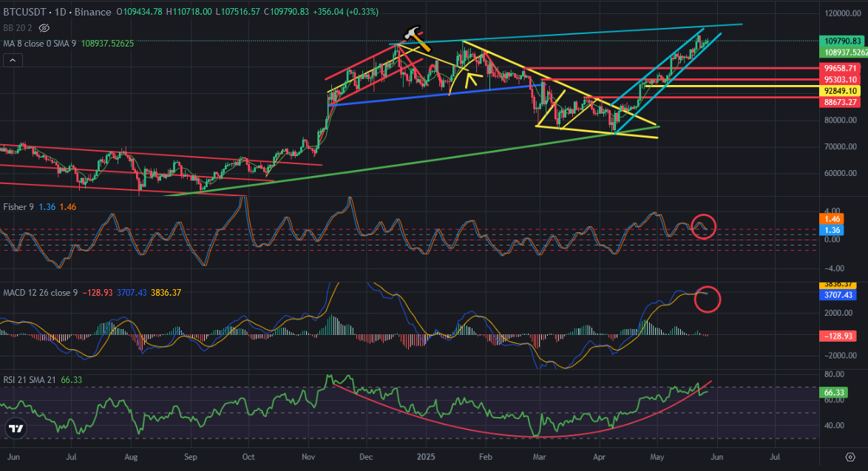Select the 92849.10 yellow price label

click(840, 91)
